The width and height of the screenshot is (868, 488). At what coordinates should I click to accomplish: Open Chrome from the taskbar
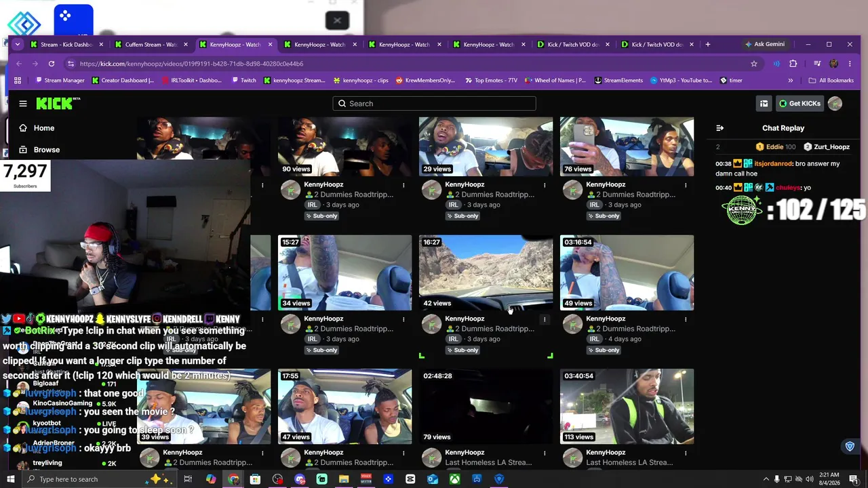(233, 479)
